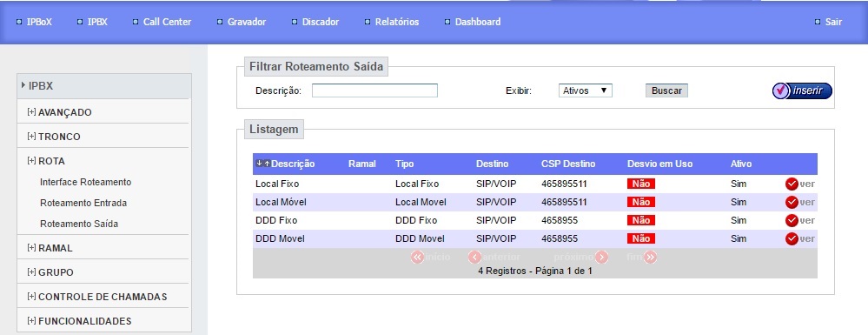868x335 pixels.
Task: Click '4 Registros - Página 1 de 1' text
Action: [535, 271]
